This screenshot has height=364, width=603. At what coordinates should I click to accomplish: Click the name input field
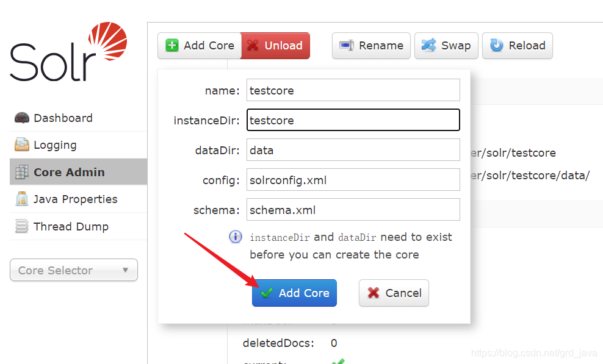click(353, 90)
